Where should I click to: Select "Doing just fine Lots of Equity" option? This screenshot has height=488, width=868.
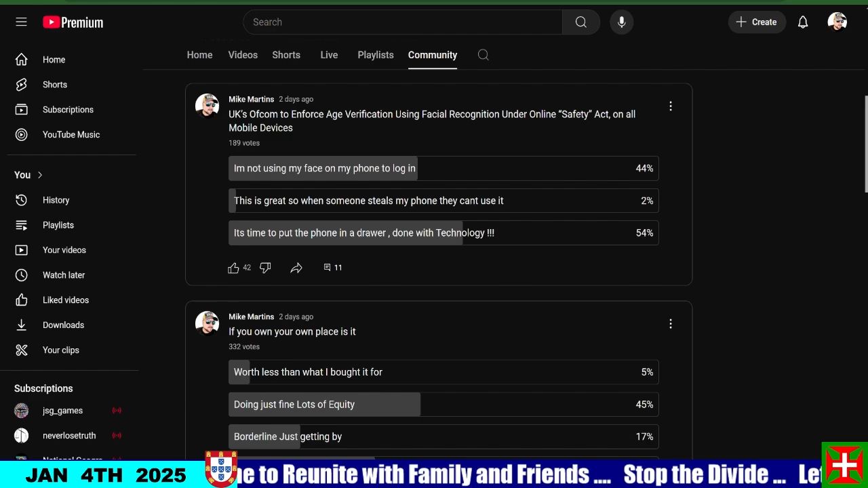(x=443, y=405)
